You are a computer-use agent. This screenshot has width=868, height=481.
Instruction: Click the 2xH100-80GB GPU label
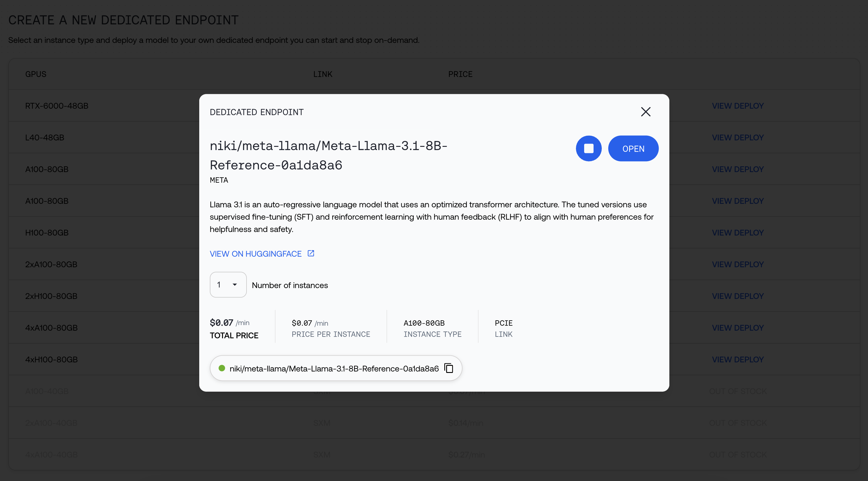51,296
